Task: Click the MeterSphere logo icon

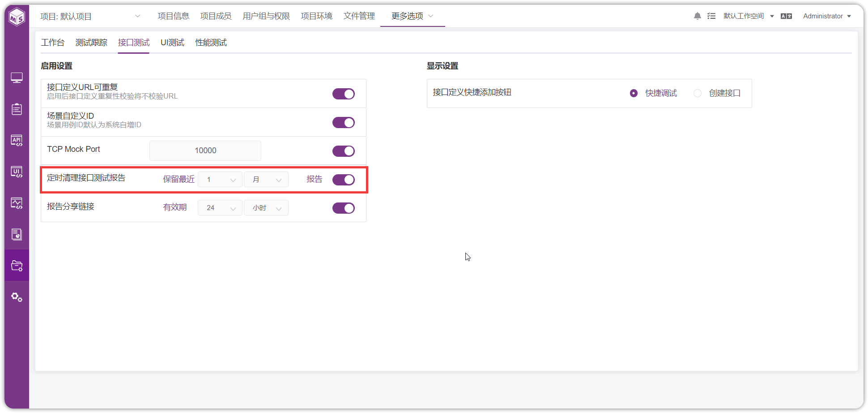Action: (17, 17)
